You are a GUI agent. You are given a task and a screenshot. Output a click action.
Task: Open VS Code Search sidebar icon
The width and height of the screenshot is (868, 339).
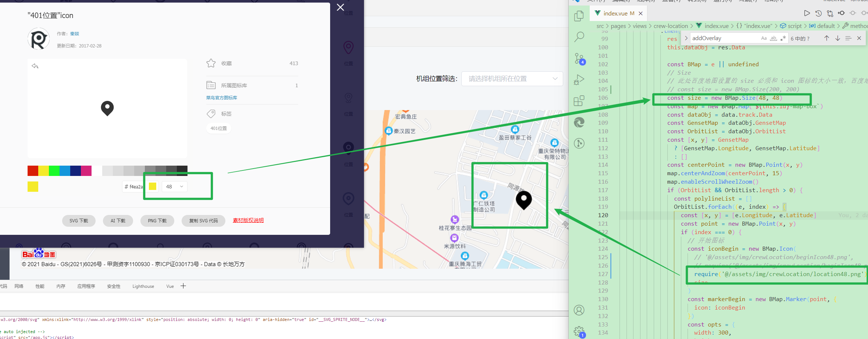579,36
